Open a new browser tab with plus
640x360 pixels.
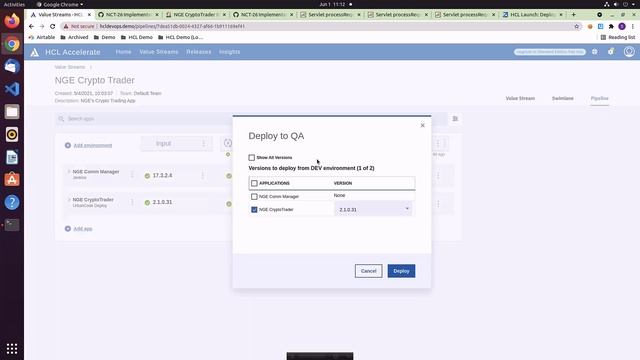click(x=573, y=14)
